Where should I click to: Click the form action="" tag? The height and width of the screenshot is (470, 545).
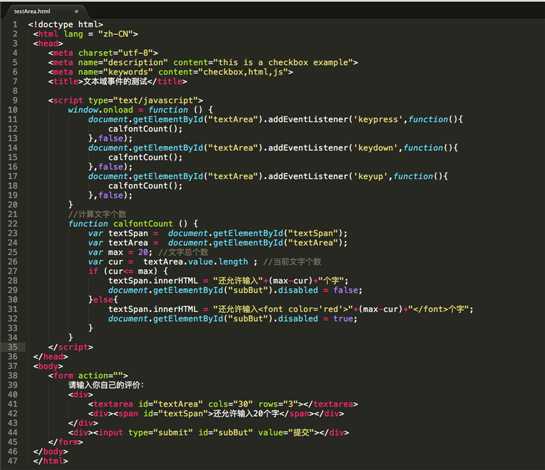(88, 375)
